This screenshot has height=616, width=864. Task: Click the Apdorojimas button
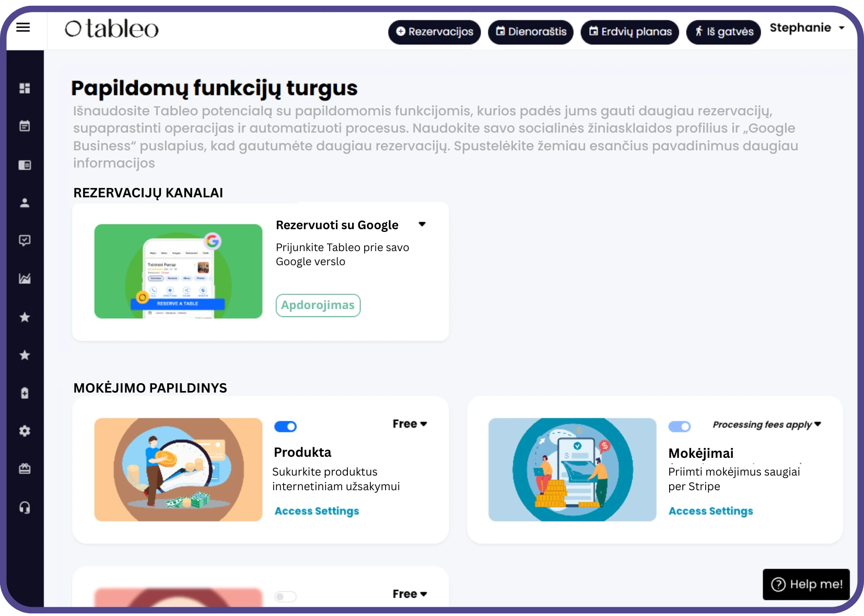tap(318, 305)
